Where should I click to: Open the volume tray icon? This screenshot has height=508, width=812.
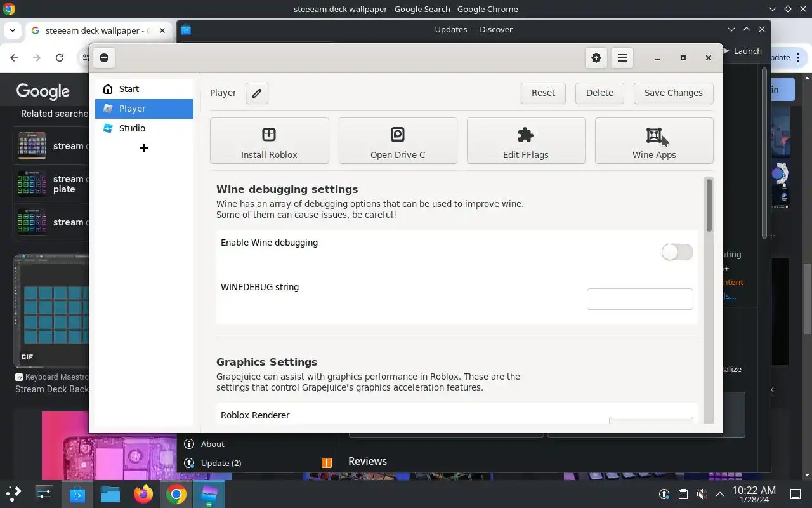(702, 494)
